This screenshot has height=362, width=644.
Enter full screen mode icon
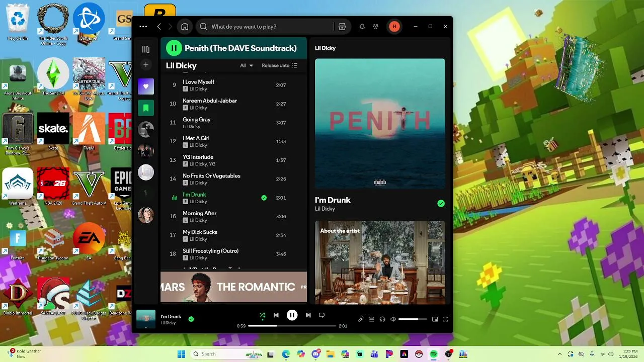(x=445, y=319)
